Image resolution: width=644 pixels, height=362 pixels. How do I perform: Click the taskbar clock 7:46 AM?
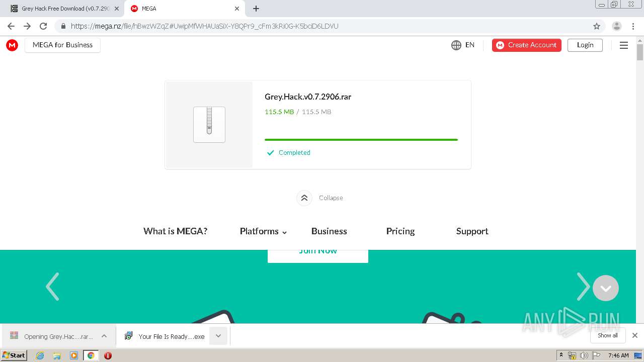coord(618,355)
